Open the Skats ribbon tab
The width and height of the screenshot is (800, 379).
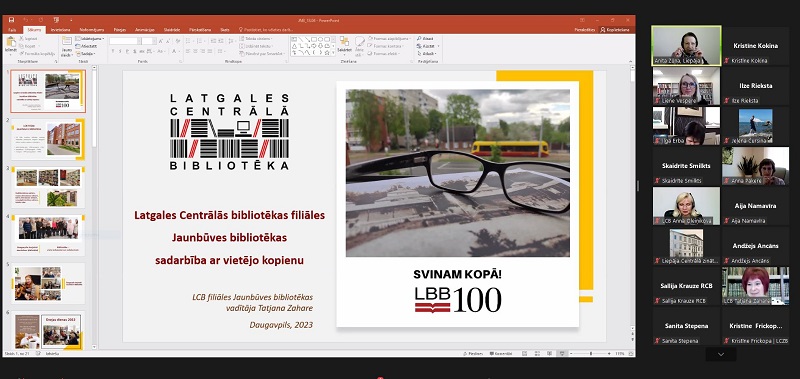click(x=224, y=30)
